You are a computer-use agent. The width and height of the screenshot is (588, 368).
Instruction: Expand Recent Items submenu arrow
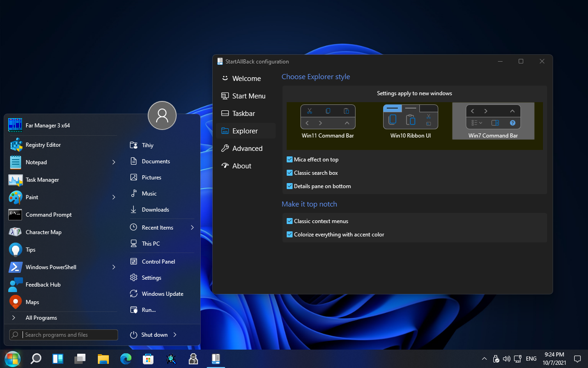192,228
